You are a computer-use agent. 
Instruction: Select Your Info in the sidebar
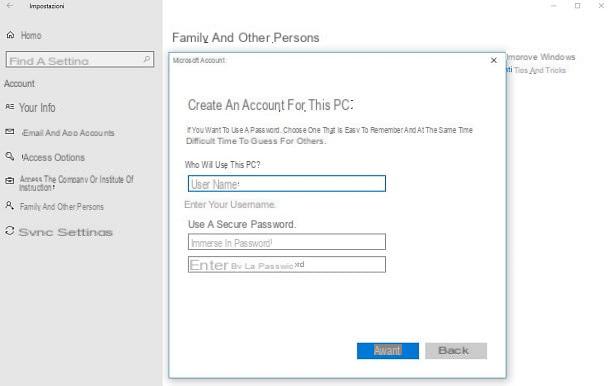37,107
